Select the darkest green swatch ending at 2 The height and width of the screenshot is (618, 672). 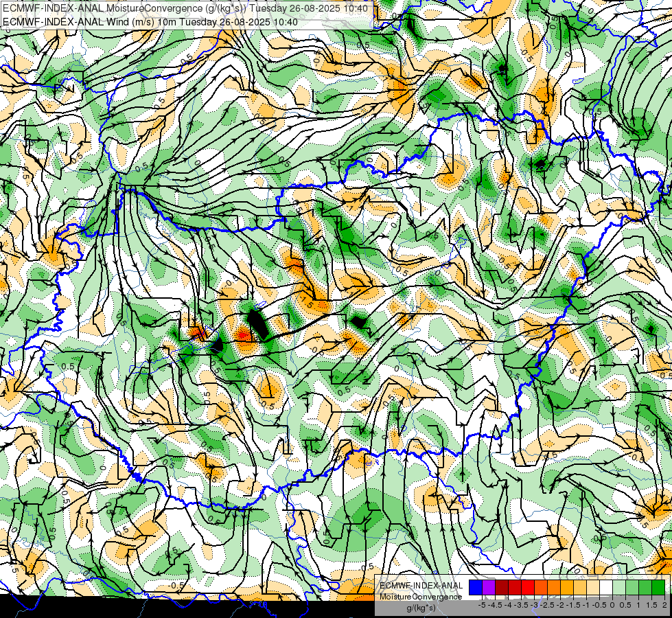[658, 588]
